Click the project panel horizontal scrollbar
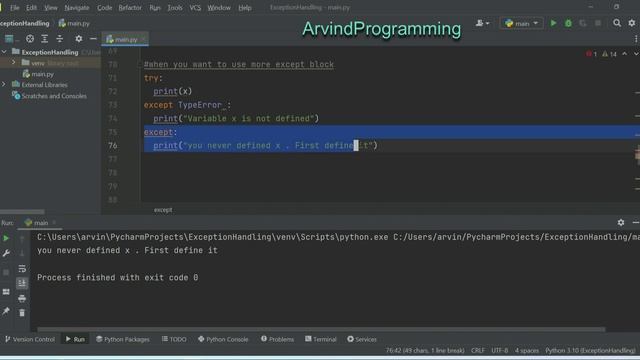This screenshot has width=640, height=360. pos(22,211)
